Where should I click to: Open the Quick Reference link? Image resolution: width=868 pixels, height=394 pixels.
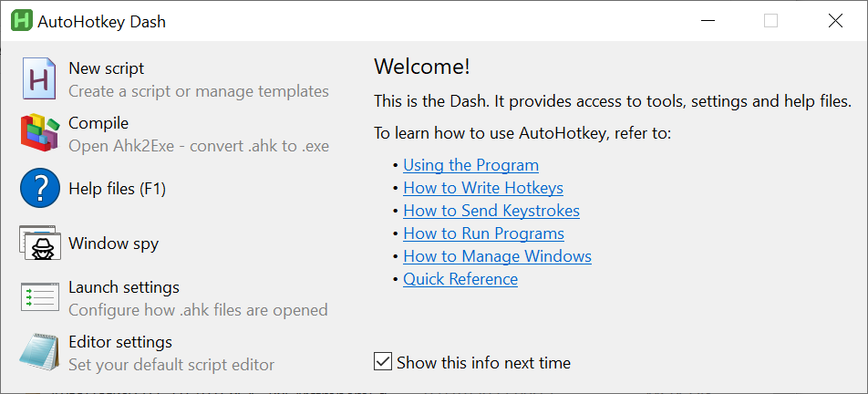click(460, 279)
